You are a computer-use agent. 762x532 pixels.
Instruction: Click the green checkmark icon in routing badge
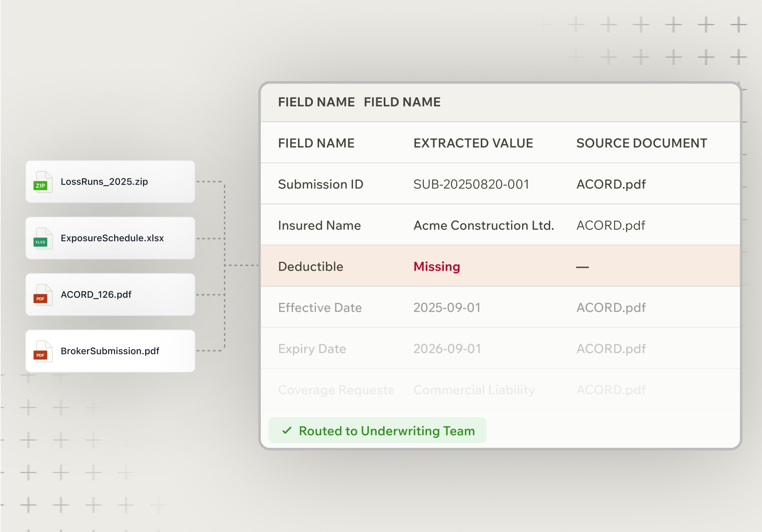[x=287, y=431]
